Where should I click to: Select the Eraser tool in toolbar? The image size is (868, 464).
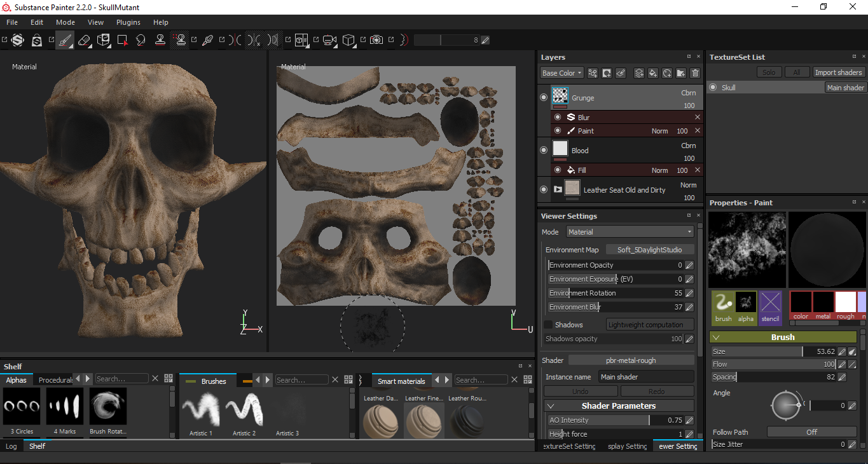coord(83,40)
